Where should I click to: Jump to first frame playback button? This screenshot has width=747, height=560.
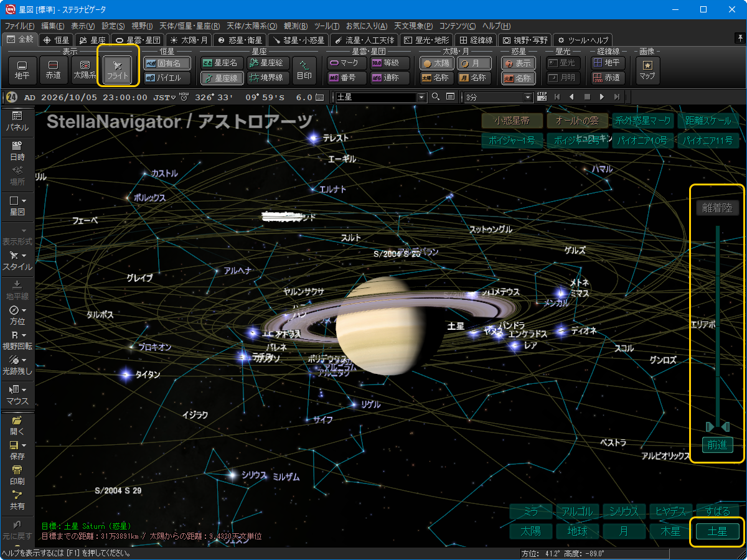point(557,97)
